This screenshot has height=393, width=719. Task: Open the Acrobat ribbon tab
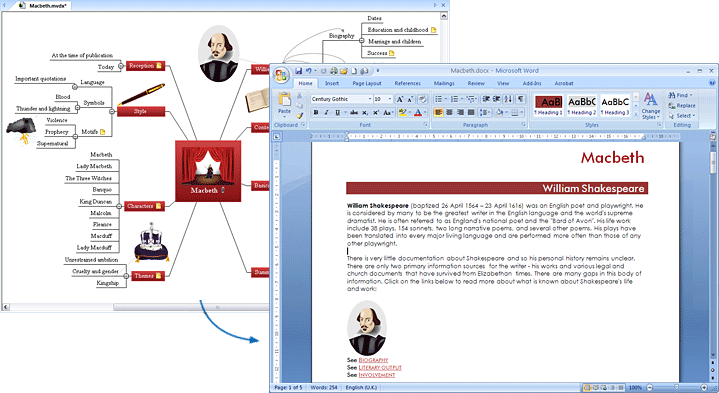coord(564,83)
